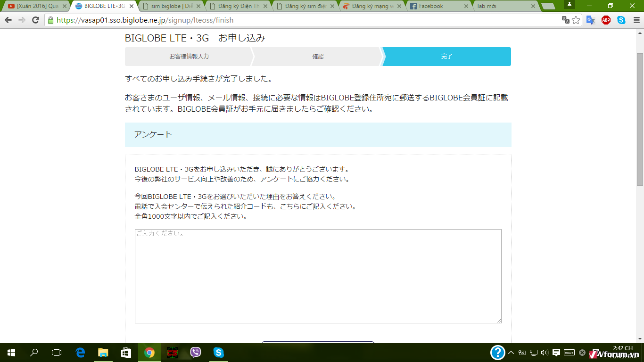Image resolution: width=644 pixels, height=362 pixels.
Task: Open the Windows Store taskbar icon
Action: pyautogui.click(x=126, y=353)
